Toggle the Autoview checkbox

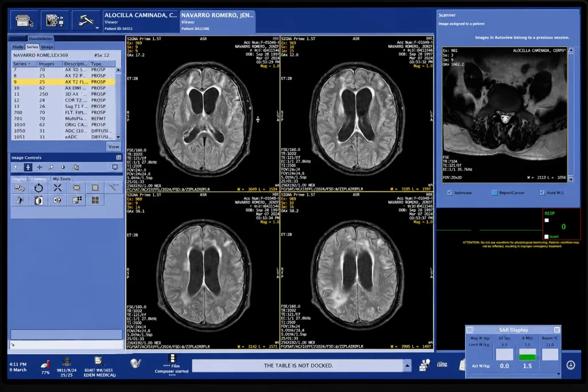450,193
